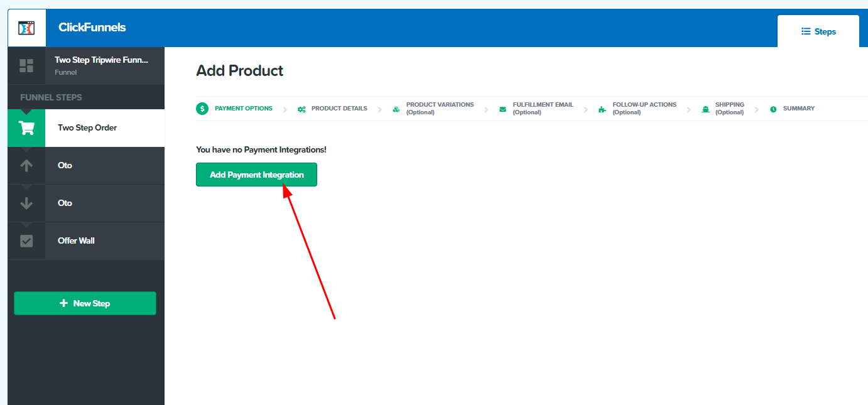
Task: Click Add Payment Integration button
Action: click(x=256, y=175)
